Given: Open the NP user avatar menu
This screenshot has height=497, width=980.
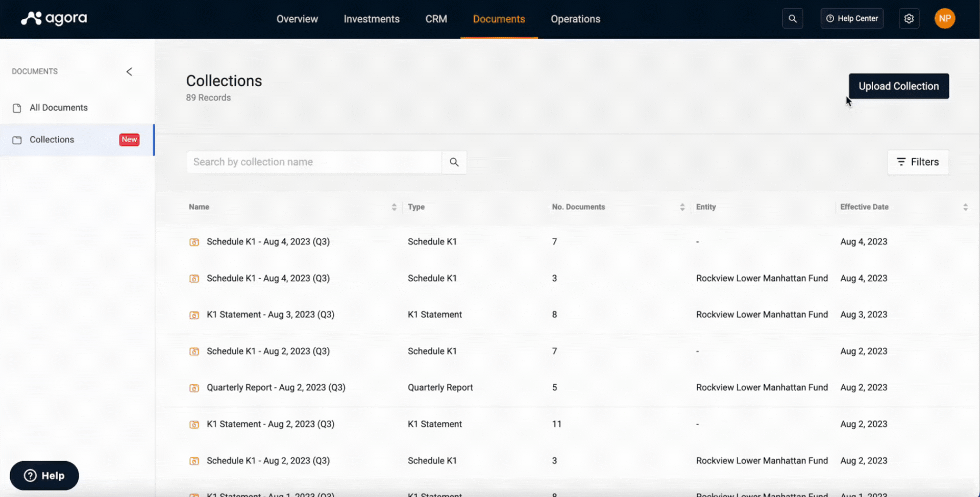Looking at the screenshot, I should (x=945, y=18).
